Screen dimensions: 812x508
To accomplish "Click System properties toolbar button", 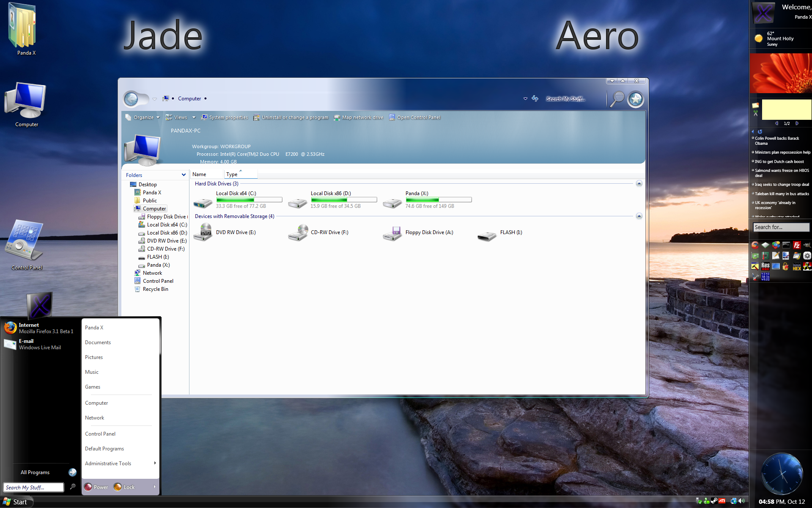I will [225, 118].
